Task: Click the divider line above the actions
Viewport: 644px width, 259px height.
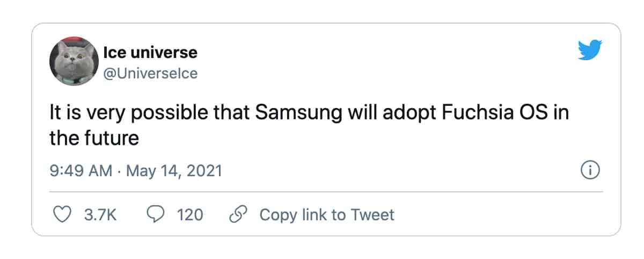Action: [x=326, y=191]
